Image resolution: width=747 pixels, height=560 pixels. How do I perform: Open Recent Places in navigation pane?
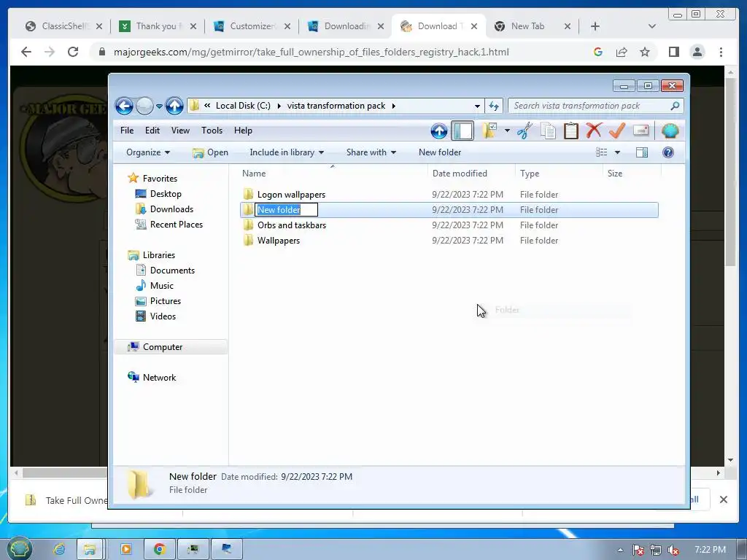coord(177,225)
